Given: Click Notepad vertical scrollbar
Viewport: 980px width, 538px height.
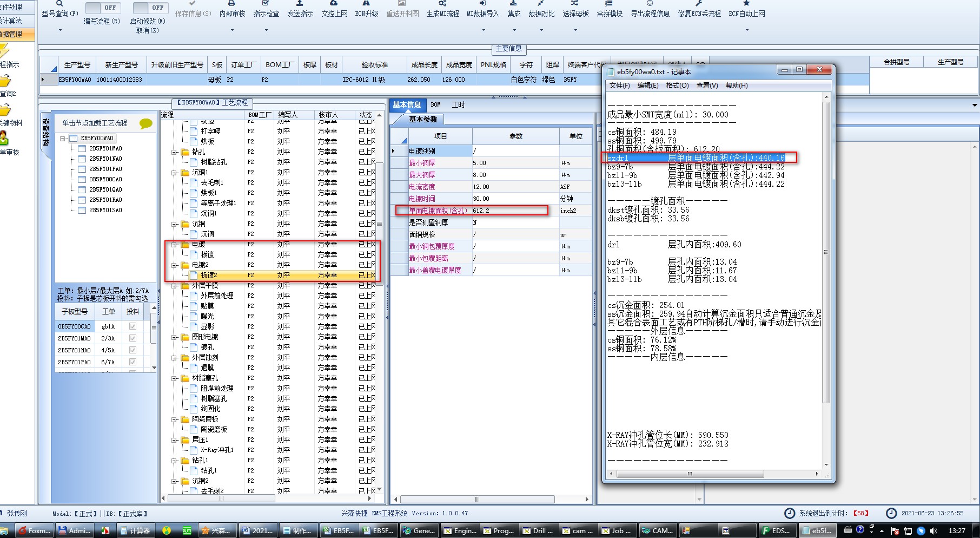Looking at the screenshot, I should (826, 252).
